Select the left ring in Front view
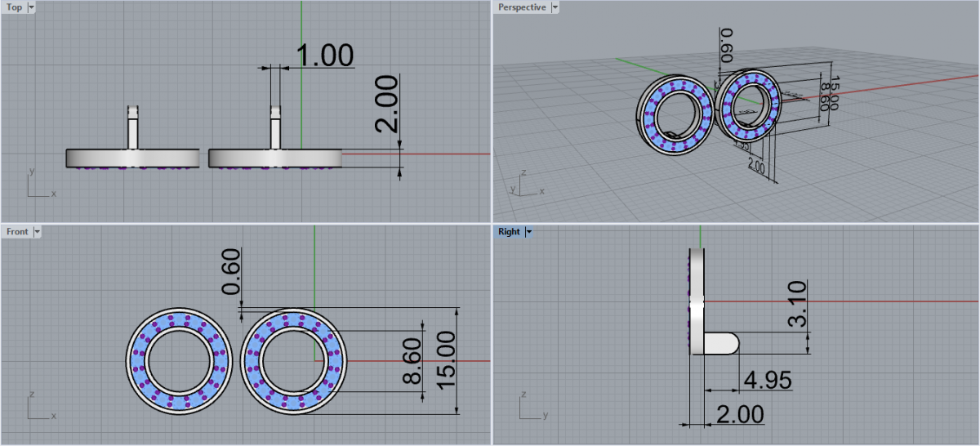The image size is (980, 446). (x=136, y=359)
